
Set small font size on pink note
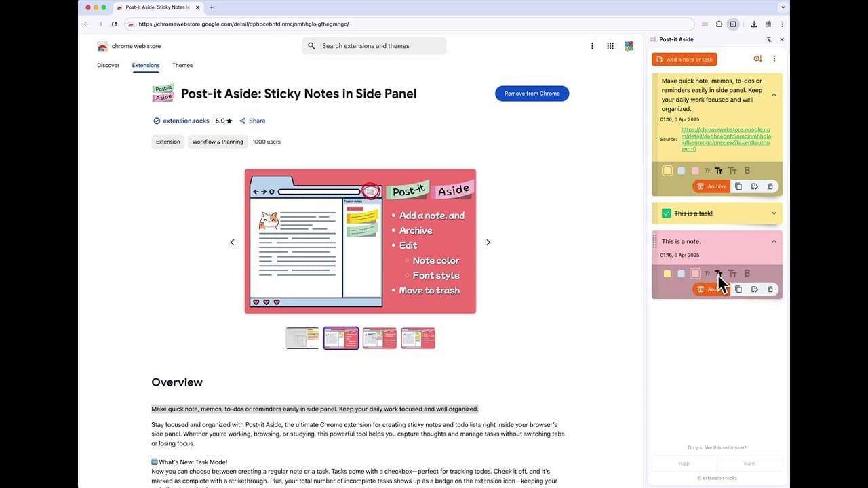pyautogui.click(x=707, y=274)
